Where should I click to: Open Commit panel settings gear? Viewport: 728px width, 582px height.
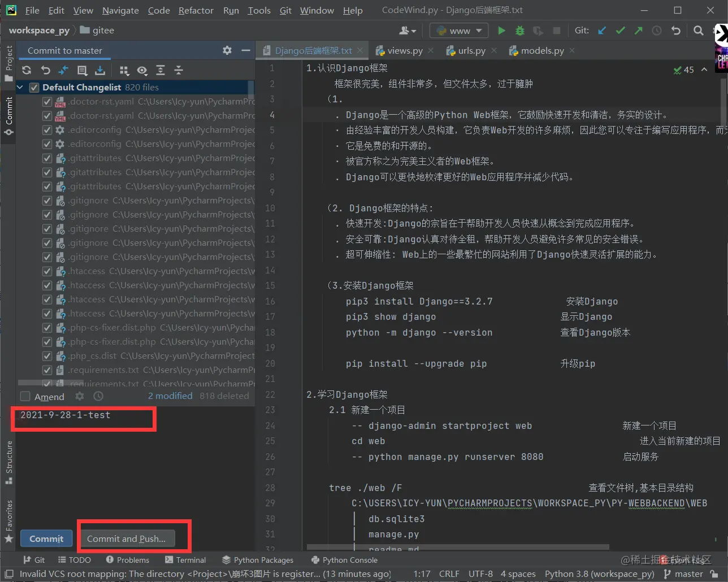[x=227, y=50]
